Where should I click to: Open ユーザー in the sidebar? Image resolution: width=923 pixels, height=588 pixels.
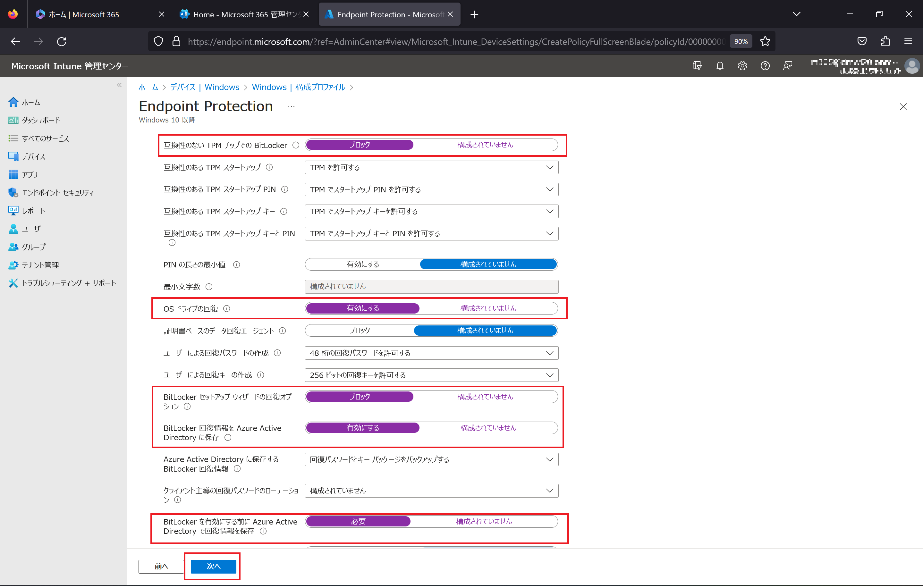(x=27, y=229)
